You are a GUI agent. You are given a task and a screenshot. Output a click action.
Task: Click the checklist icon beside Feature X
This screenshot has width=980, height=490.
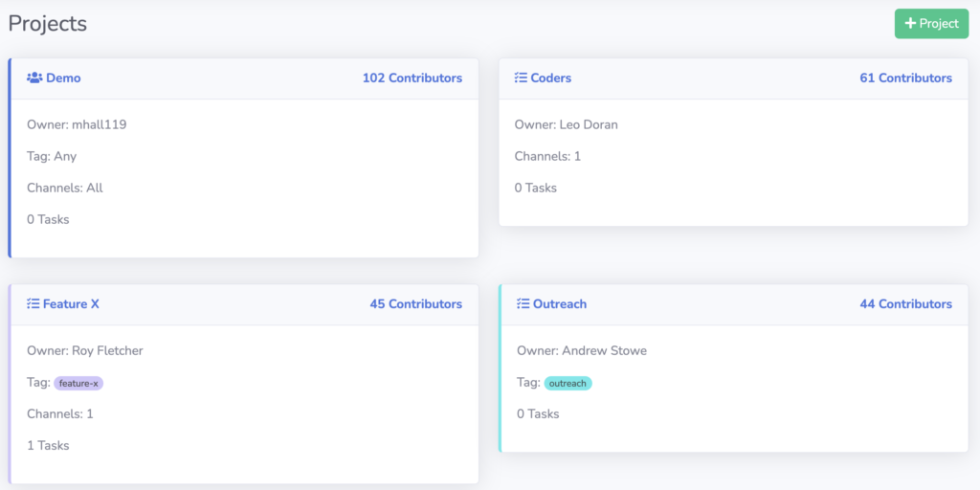tap(33, 303)
